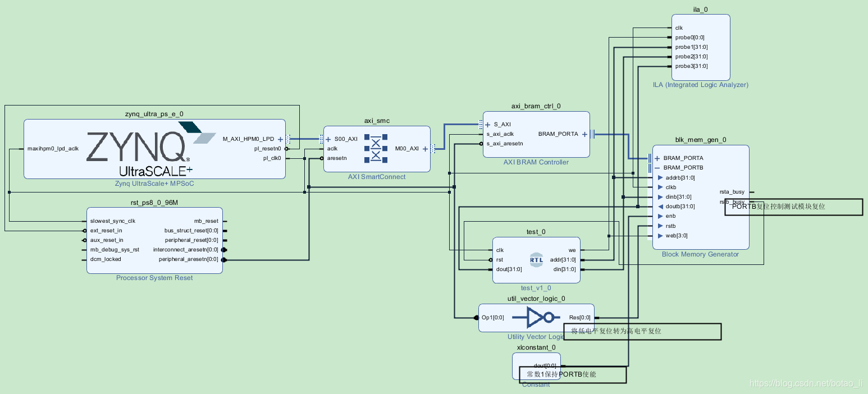Select the probe3[31:0] pin

coord(691,66)
